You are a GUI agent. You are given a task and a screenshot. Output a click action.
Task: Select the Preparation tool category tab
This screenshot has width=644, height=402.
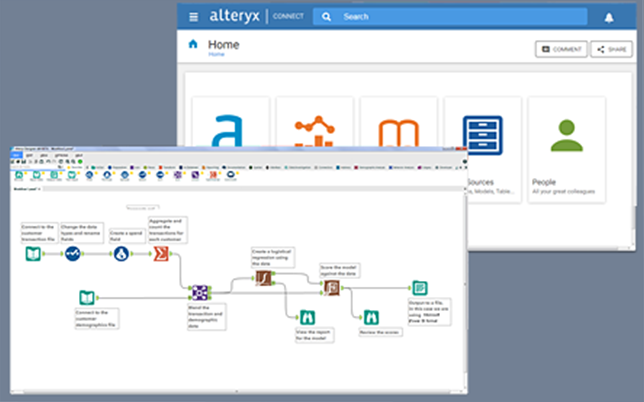coord(117,168)
